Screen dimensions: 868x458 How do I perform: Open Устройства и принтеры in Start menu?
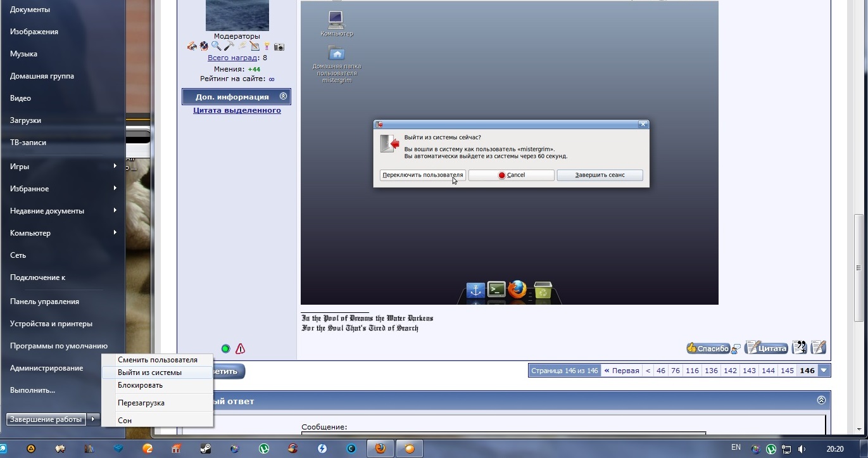[x=51, y=324]
